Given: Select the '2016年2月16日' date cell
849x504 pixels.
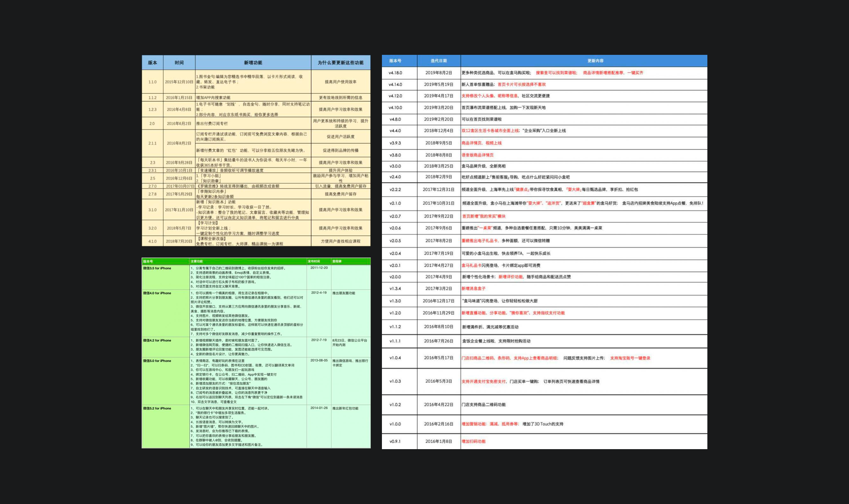Looking at the screenshot, I should click(438, 424).
